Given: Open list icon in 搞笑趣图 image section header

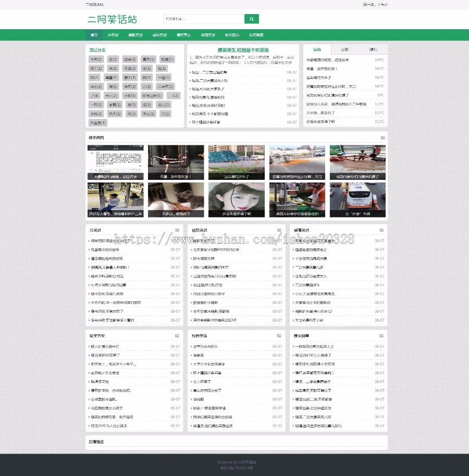Looking at the screenshot, I should [383, 138].
